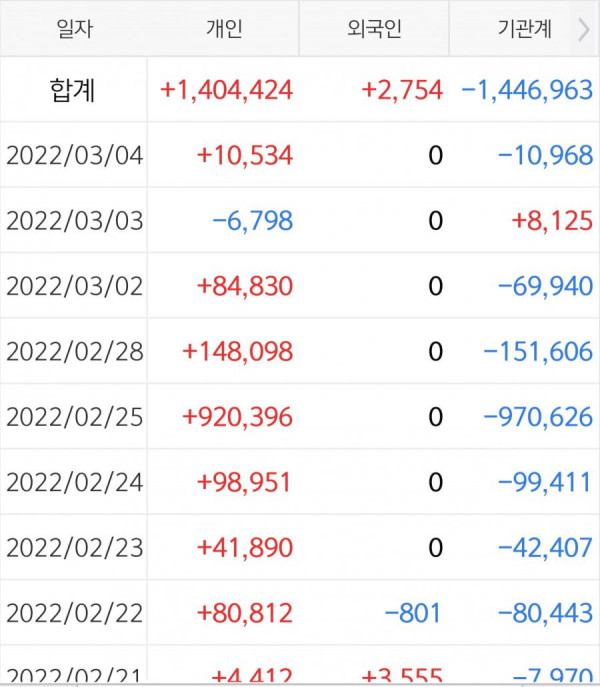Open the 2022/03/03 date row
The image size is (600, 687).
click(x=74, y=221)
